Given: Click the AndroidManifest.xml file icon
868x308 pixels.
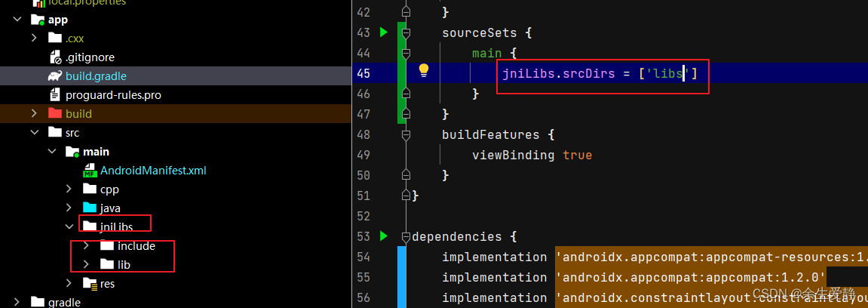Looking at the screenshot, I should (x=90, y=170).
